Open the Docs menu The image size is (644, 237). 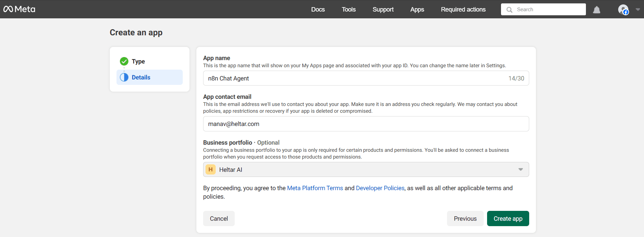(x=318, y=10)
